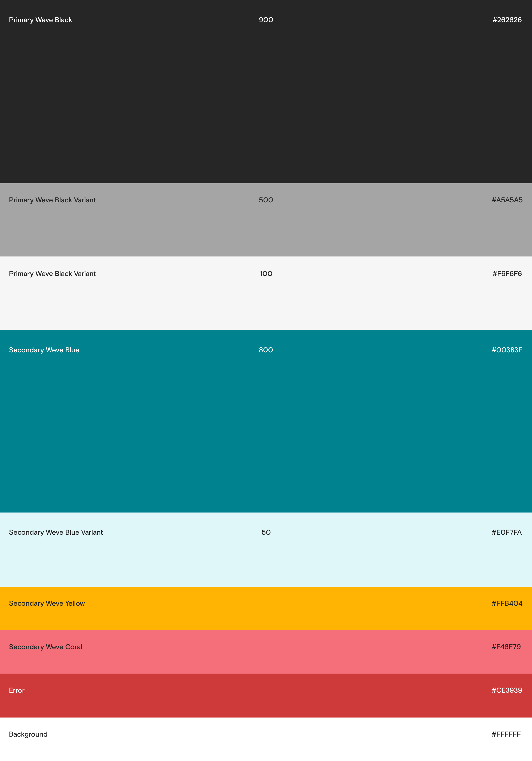The width and height of the screenshot is (532, 761).
Task: Select the shade value 50
Action: point(266,532)
